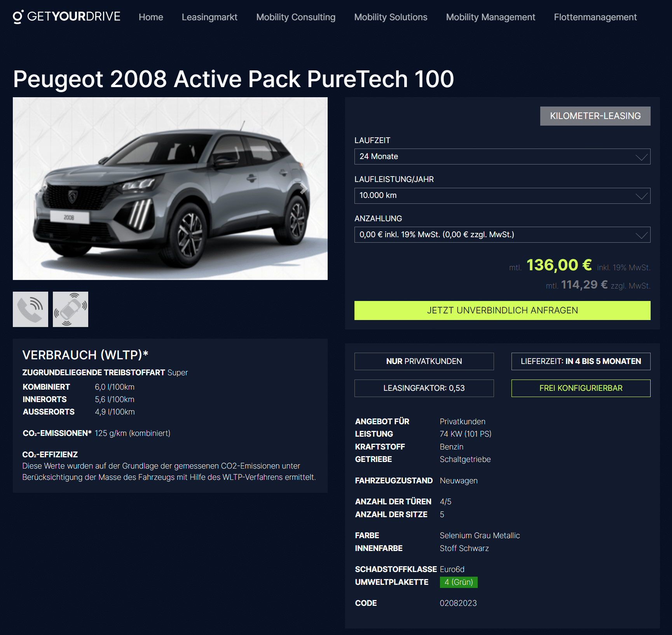Click the Euro6d Schadstoffklasse value
Image resolution: width=672 pixels, height=635 pixels.
click(x=452, y=569)
